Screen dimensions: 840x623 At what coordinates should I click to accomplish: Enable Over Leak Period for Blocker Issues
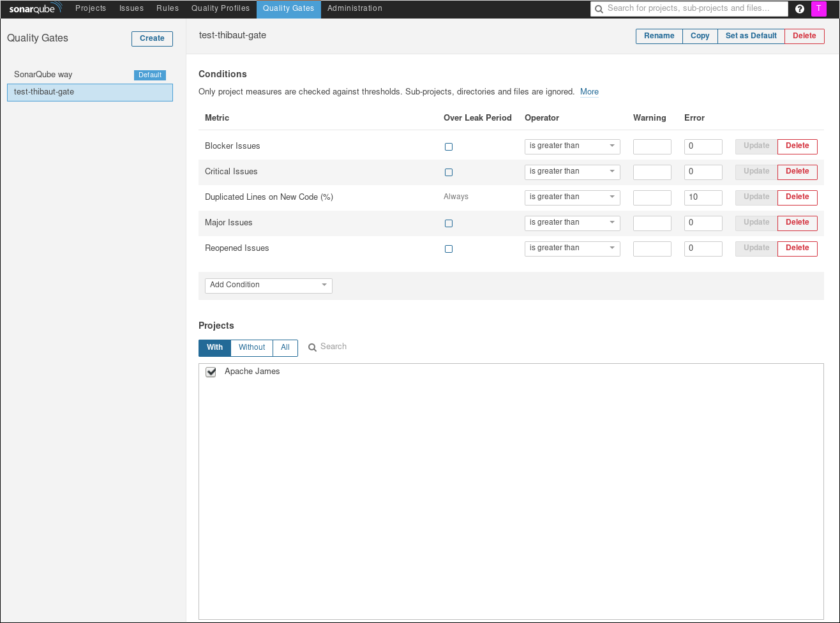point(449,147)
